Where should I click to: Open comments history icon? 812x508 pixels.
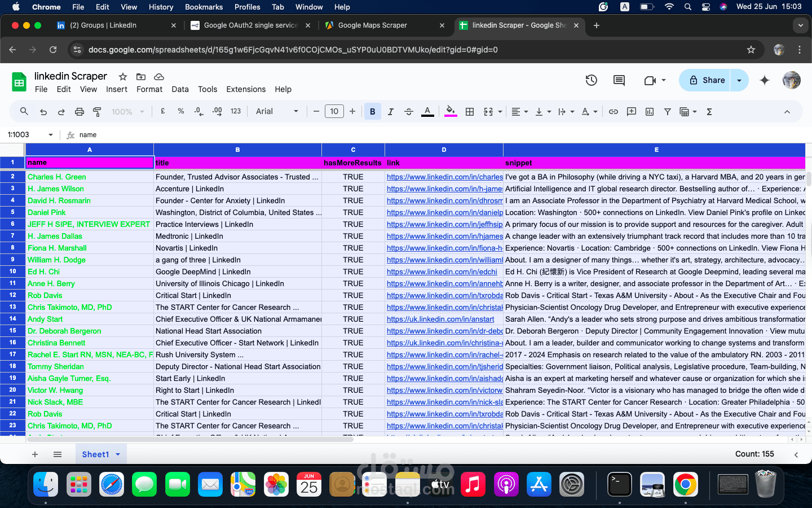pyautogui.click(x=619, y=80)
